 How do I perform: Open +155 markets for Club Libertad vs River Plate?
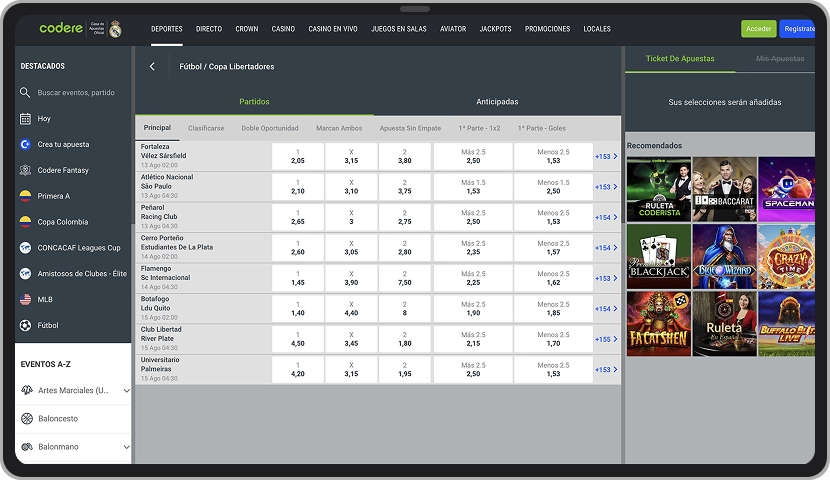click(x=606, y=339)
